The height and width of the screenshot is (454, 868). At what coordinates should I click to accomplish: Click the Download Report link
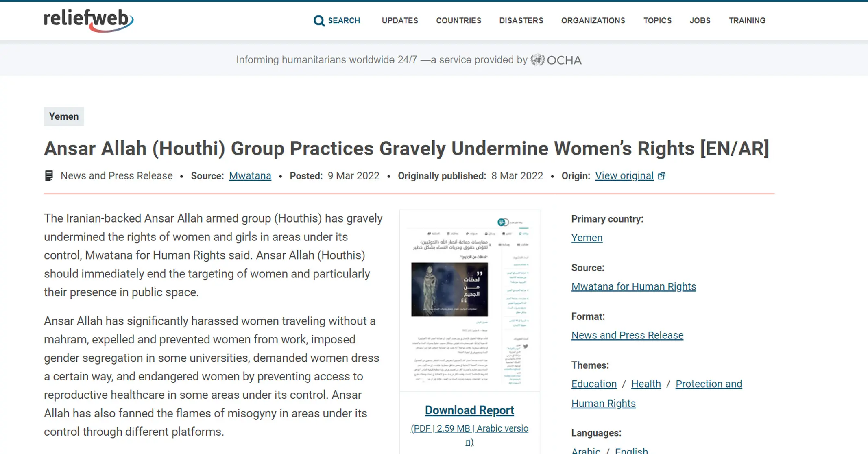pyautogui.click(x=469, y=410)
